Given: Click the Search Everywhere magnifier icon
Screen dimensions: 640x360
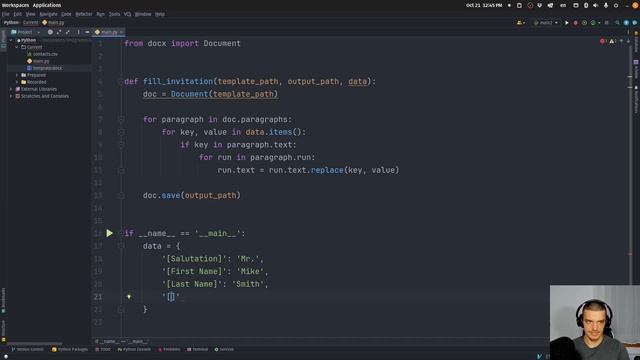Looking at the screenshot, I should (x=617, y=23).
